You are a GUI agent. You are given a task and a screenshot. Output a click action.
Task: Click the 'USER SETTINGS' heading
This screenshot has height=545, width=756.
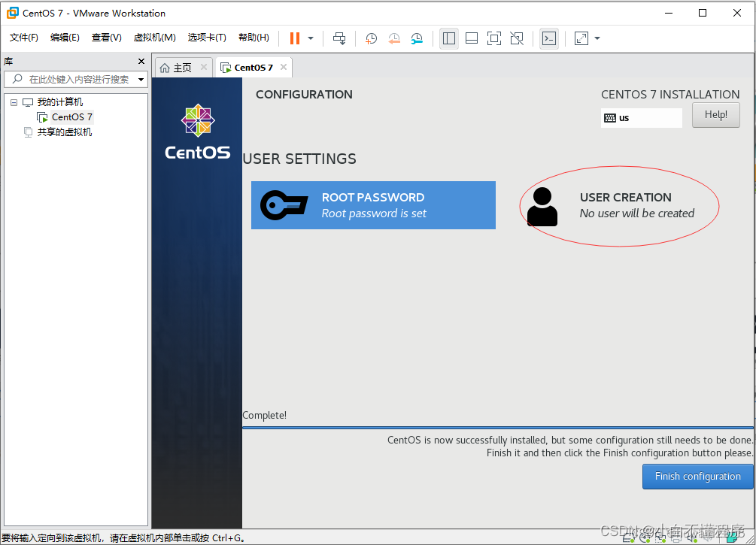pos(299,159)
